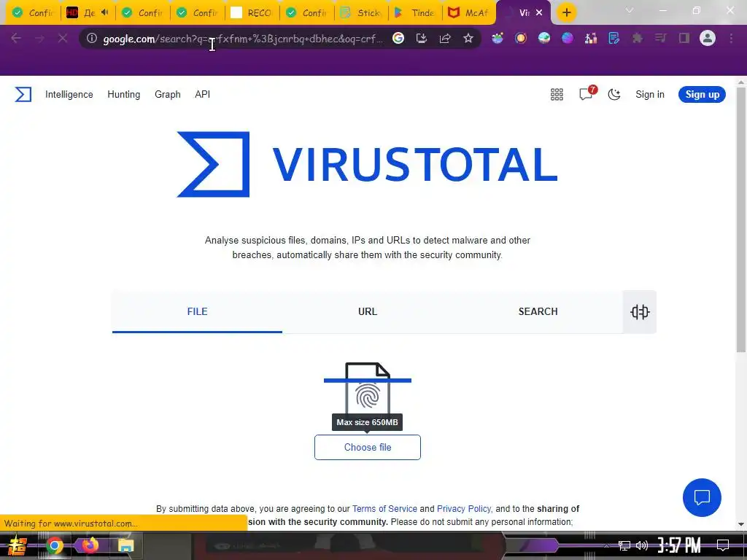Screen dimensions: 747x560
Task: Bookmark page with the star icon
Action: (x=468, y=38)
